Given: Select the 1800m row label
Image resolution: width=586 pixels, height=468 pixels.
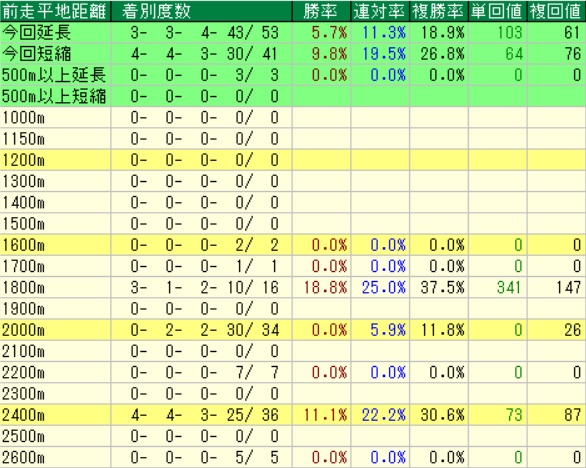Looking at the screenshot, I should [24, 287].
